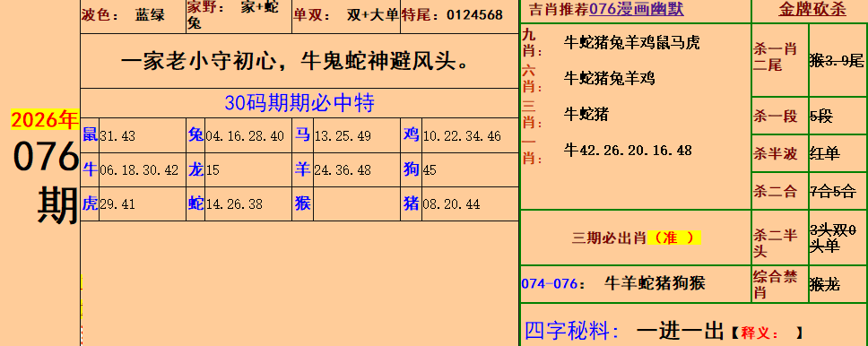Click the 杀二合 label

tap(775, 192)
